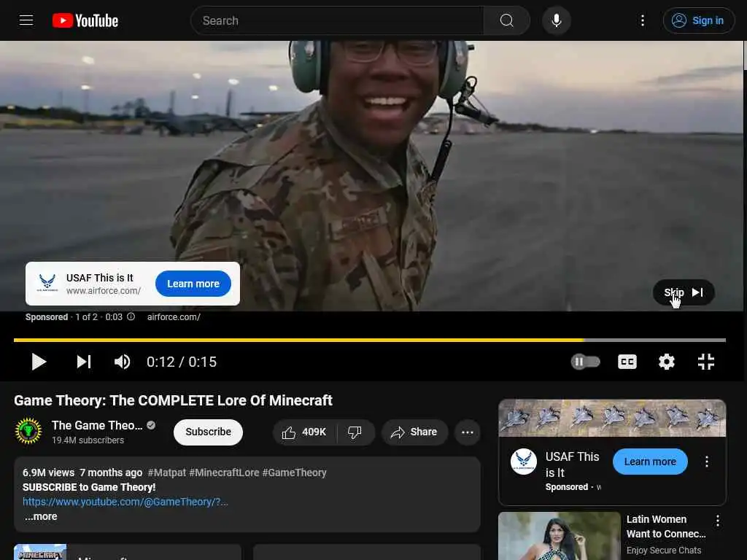
Task: Sign in to YouTube
Action: coord(698,20)
